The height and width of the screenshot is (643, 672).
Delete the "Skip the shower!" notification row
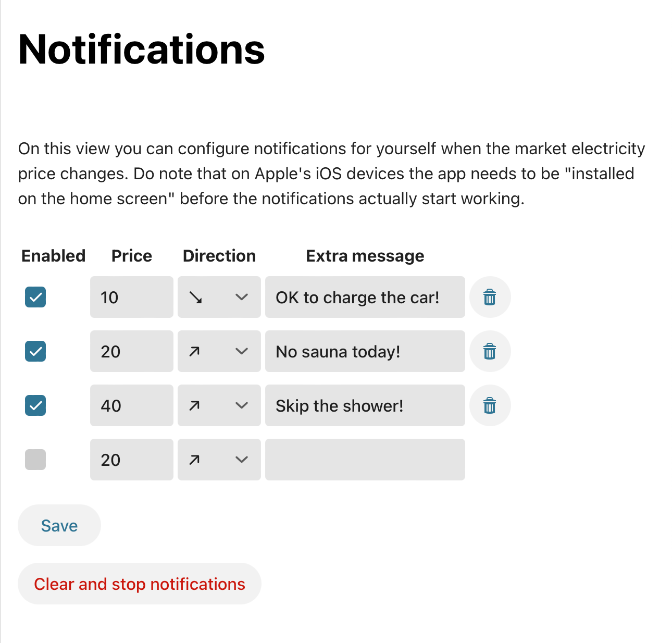point(490,405)
